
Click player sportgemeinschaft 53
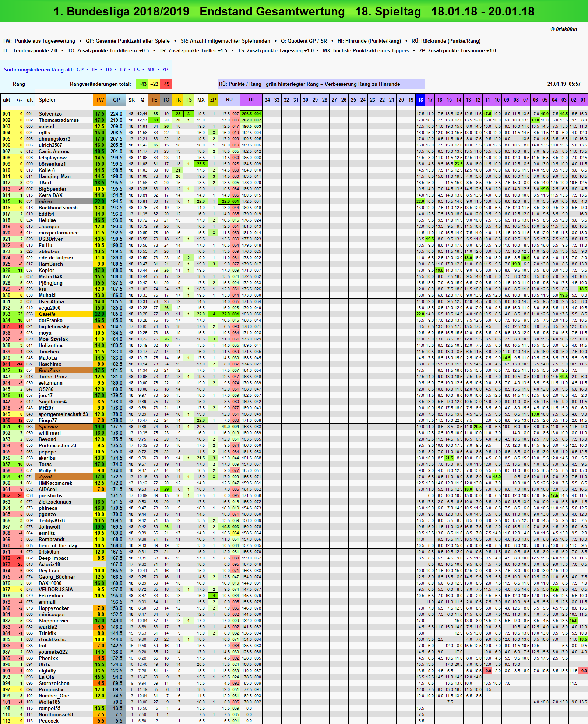(x=63, y=414)
